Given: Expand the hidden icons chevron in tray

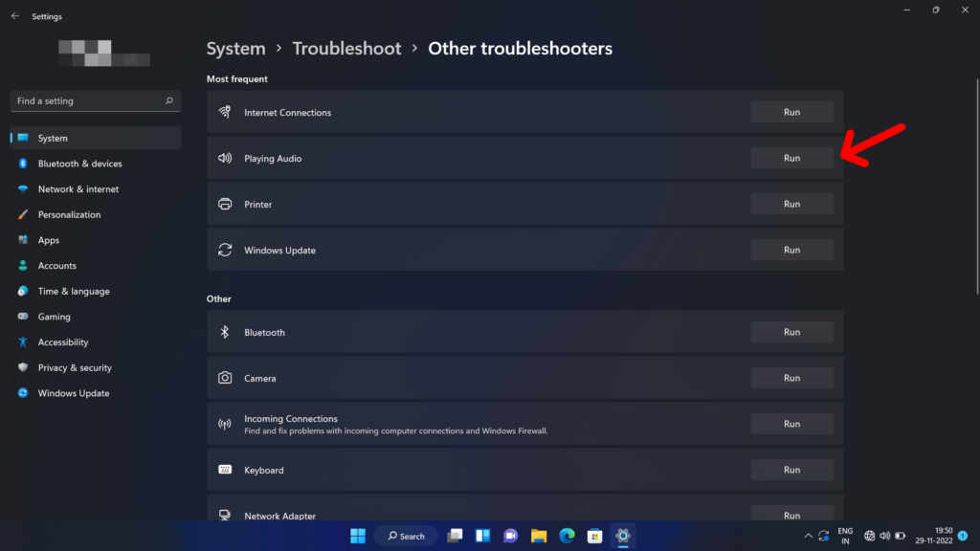Looking at the screenshot, I should coord(807,536).
